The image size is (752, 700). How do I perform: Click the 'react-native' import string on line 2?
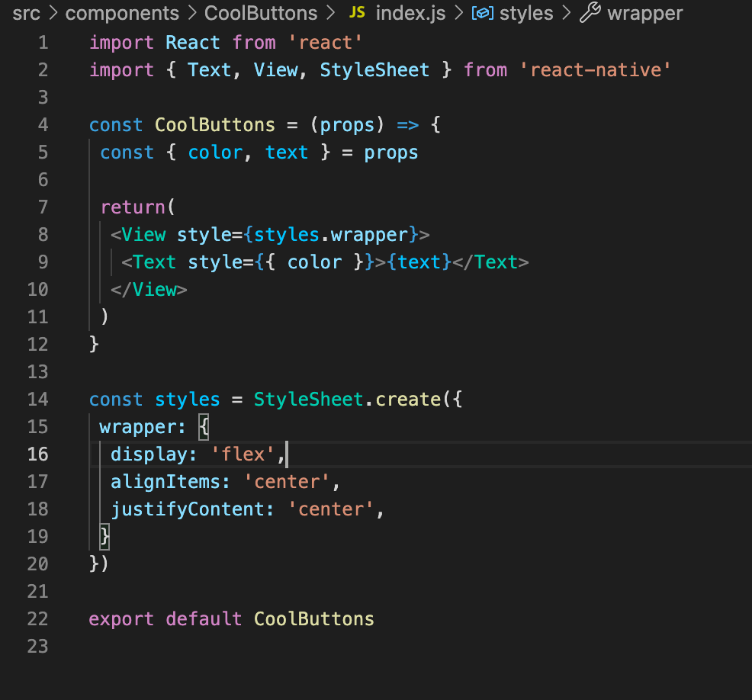[595, 70]
